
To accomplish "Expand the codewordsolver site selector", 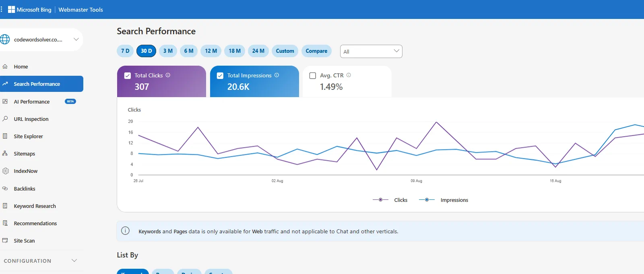I will pyautogui.click(x=76, y=39).
